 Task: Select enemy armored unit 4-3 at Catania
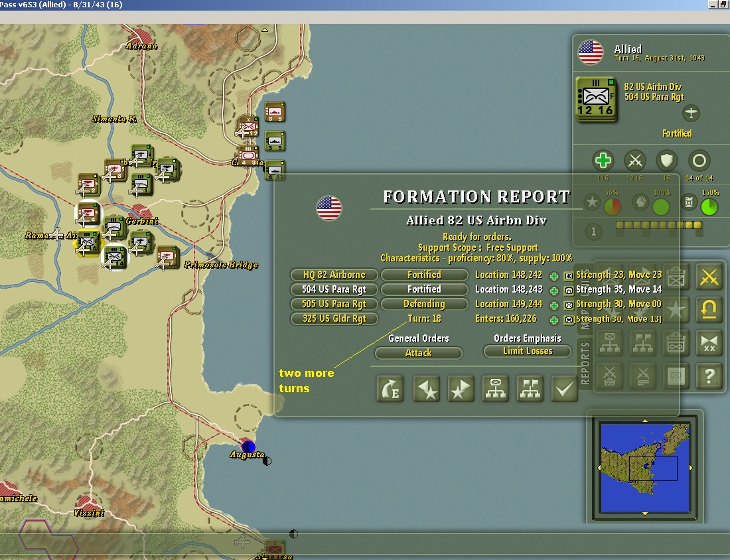click(248, 155)
